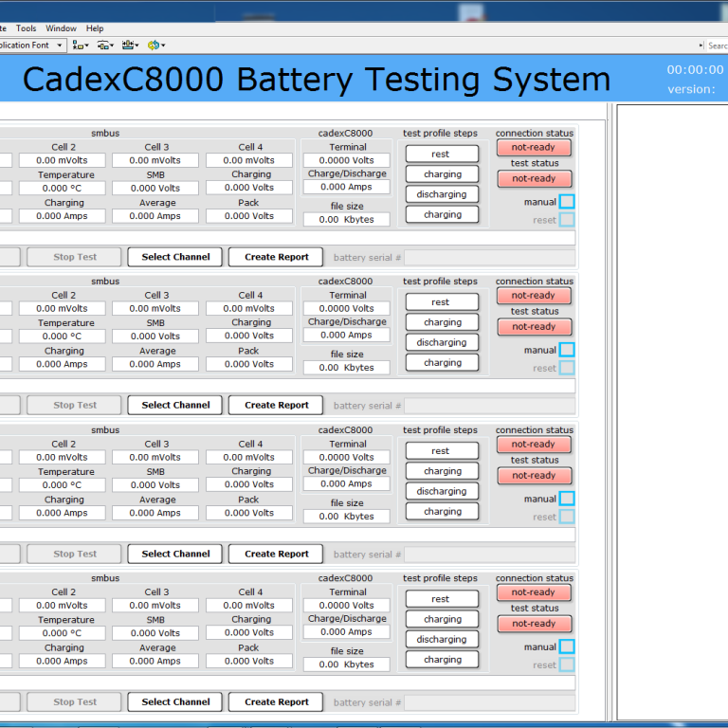The image size is (728, 728).
Task: Click Stop Test in the first channel
Action: [74, 257]
